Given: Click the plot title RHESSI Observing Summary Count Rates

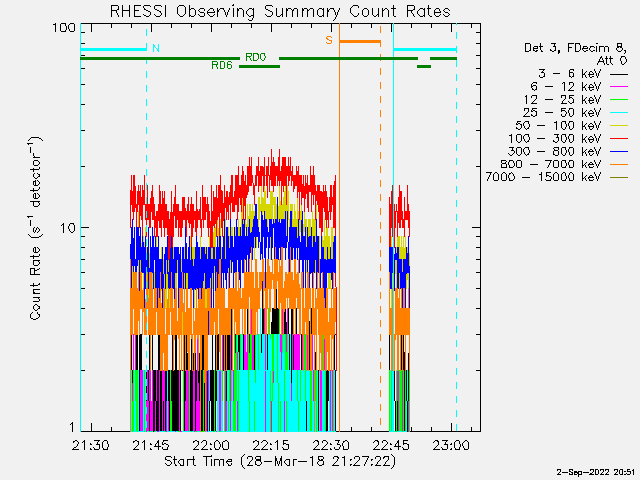Looking at the screenshot, I should coord(280,11).
